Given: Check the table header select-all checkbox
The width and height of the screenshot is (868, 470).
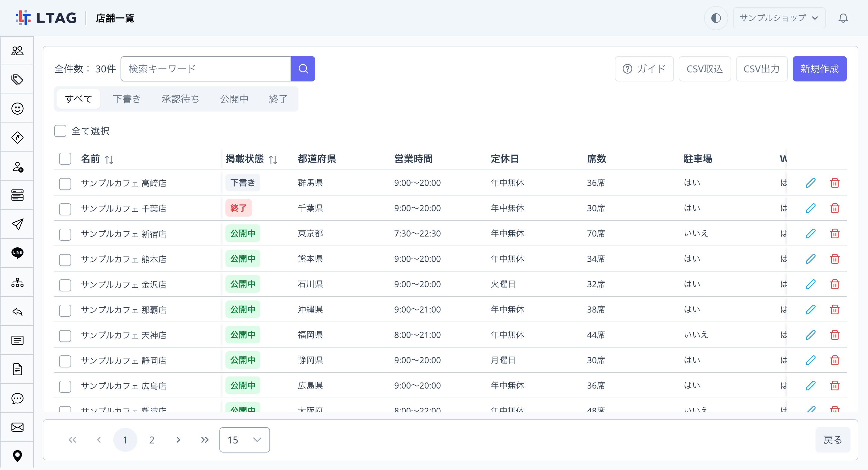Looking at the screenshot, I should tap(65, 159).
